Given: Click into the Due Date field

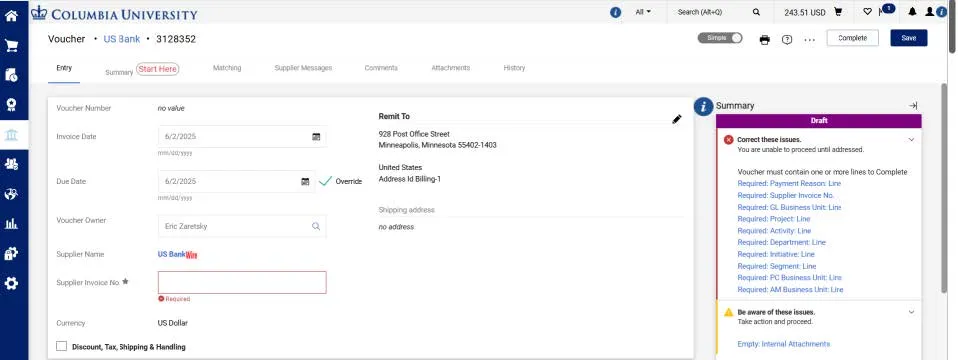Looking at the screenshot, I should coord(236,182).
